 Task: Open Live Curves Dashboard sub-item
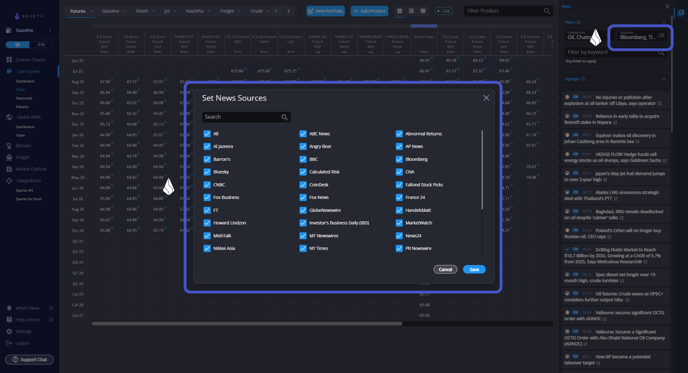pyautogui.click(x=25, y=81)
